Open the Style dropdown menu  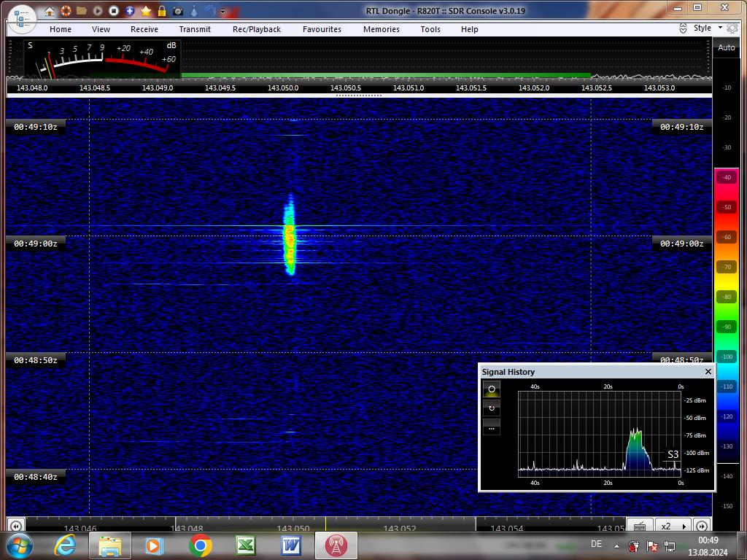pos(708,28)
